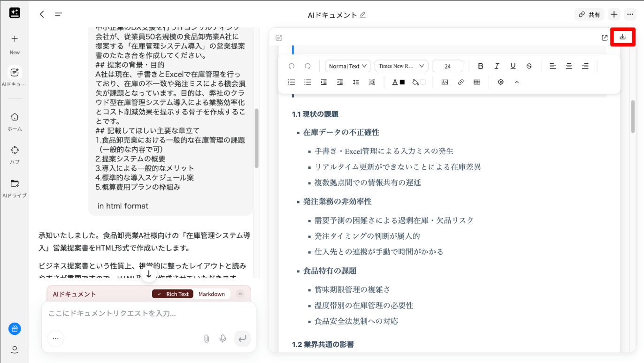Attach a file with the paperclip icon
Viewport: 644px width, 363px height.
click(206, 338)
